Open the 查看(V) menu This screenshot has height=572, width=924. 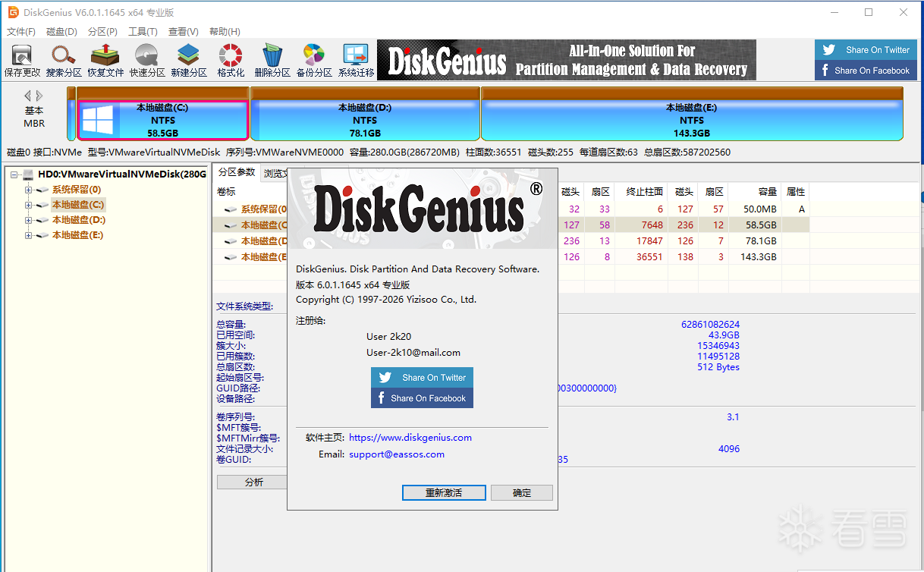183,32
